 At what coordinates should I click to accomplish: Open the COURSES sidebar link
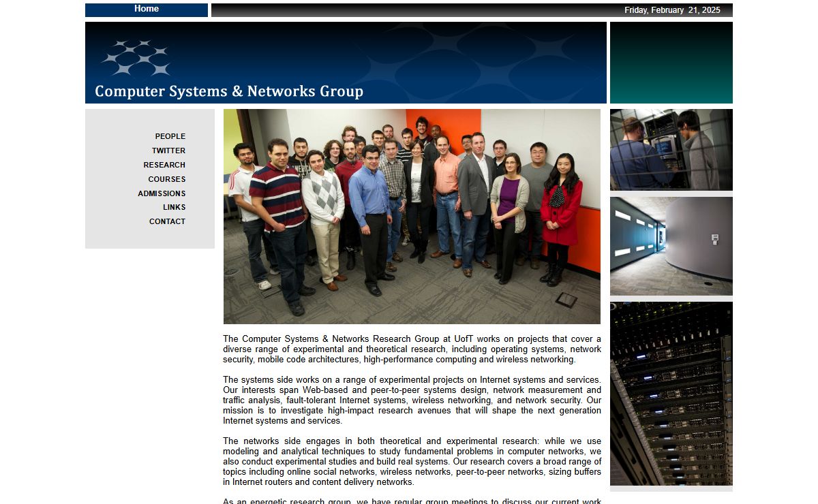166,179
